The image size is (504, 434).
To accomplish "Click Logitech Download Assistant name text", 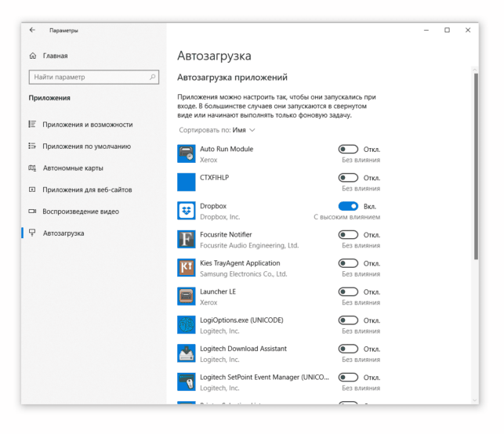I will point(243,349).
